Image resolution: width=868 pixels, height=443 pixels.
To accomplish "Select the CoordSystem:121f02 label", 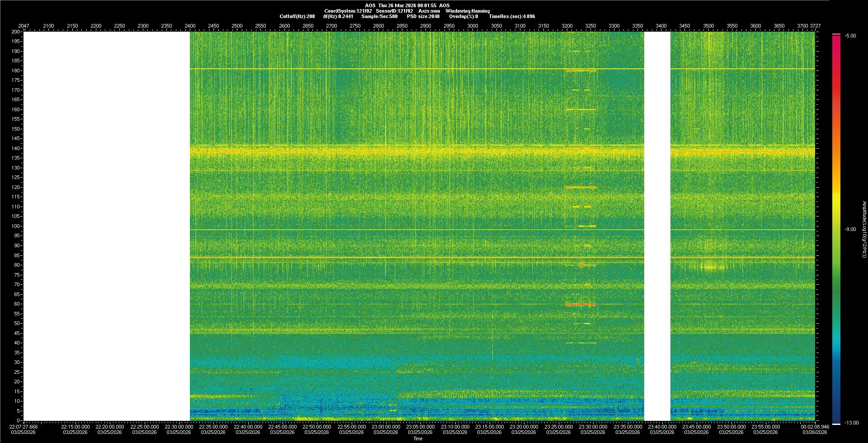I will pos(348,11).
